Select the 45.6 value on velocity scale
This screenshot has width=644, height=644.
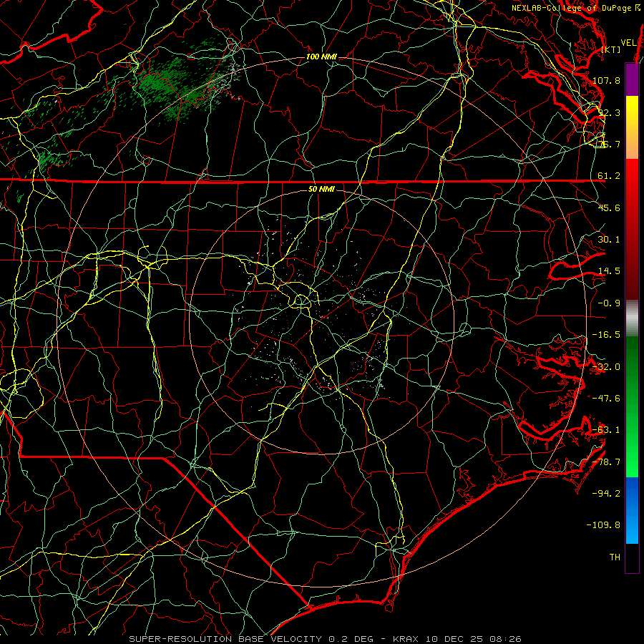coord(609,208)
